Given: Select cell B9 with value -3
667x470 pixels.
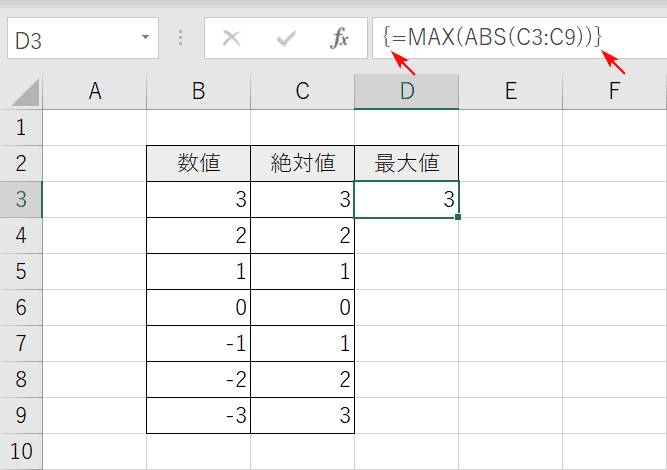Looking at the screenshot, I should [x=198, y=416].
